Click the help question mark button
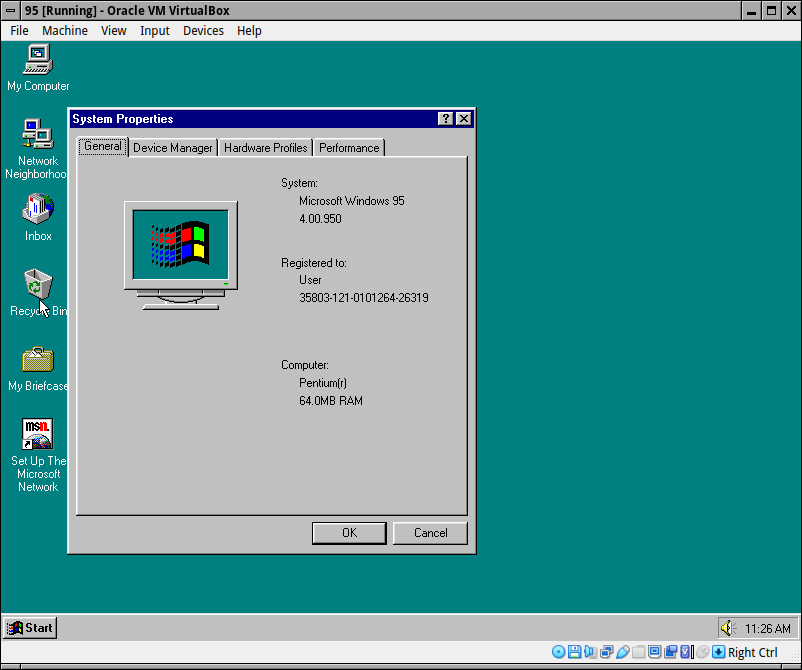Viewport: 802px width, 670px height. pos(445,119)
